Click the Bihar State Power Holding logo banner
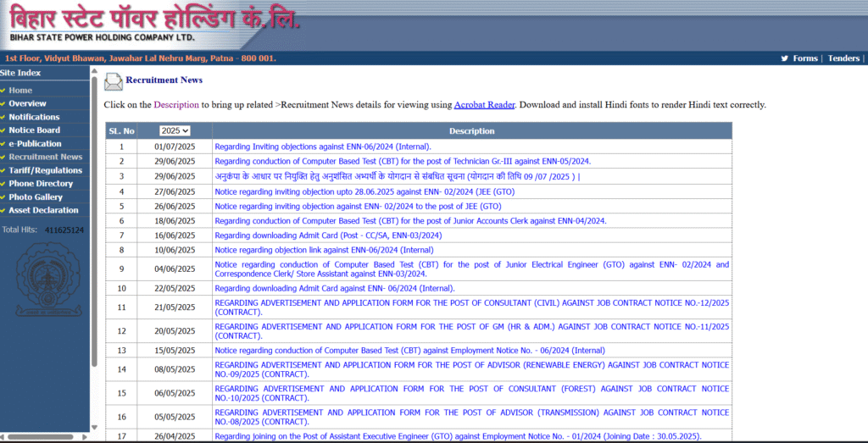Screen dimensions: 868x443 [156, 25]
